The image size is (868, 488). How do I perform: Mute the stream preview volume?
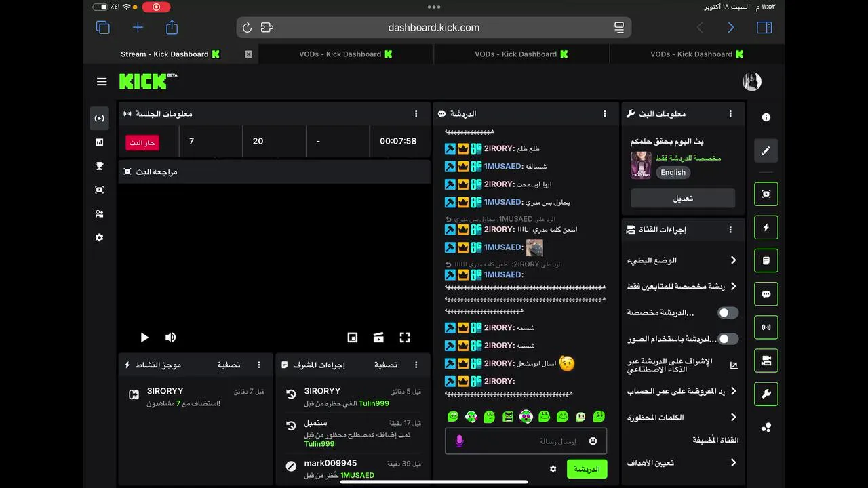[x=170, y=338]
